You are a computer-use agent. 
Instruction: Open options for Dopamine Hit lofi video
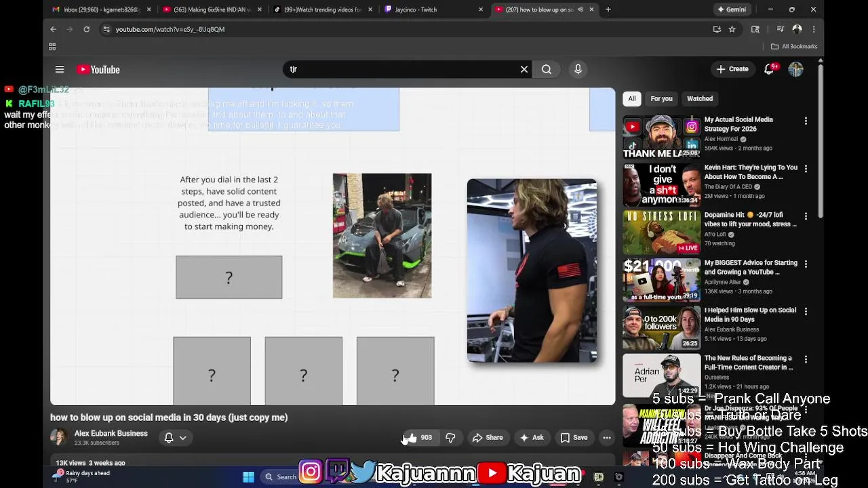tap(806, 216)
